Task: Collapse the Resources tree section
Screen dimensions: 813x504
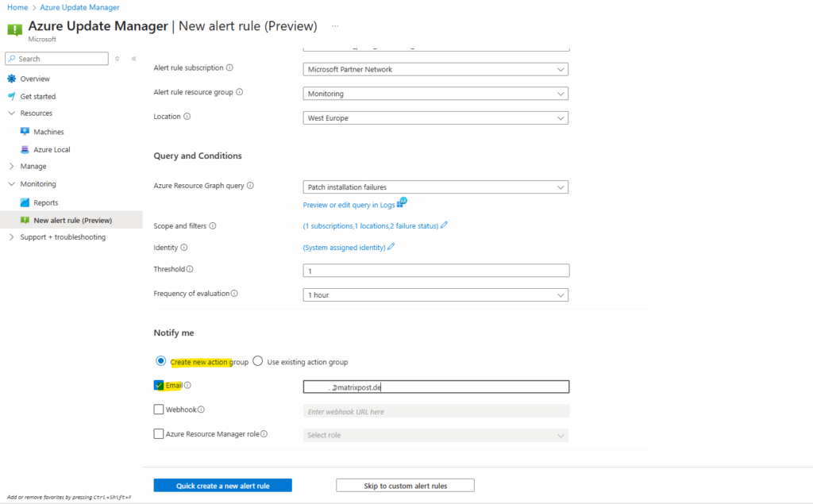Action: [11, 113]
